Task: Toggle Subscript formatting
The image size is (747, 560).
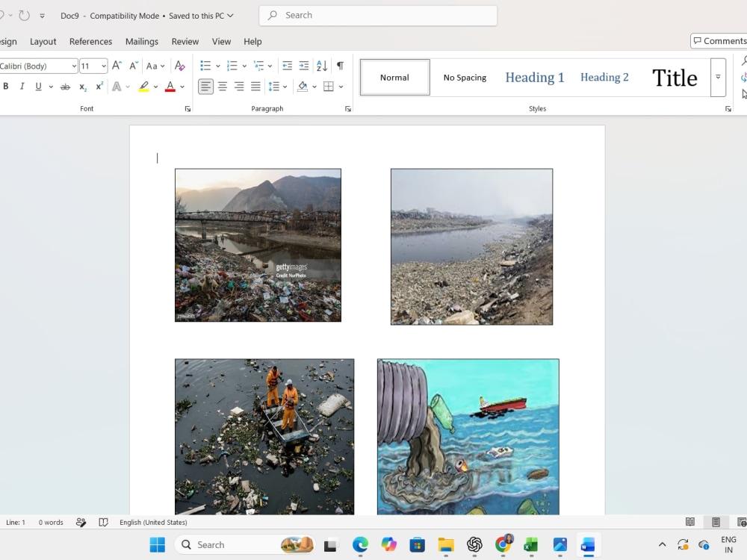Action: pos(82,87)
